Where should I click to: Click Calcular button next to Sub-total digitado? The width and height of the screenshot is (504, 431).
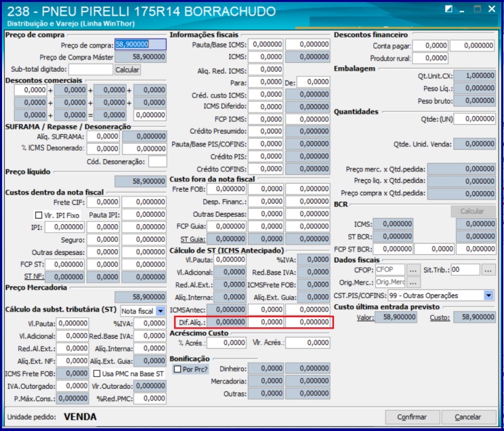tap(127, 70)
